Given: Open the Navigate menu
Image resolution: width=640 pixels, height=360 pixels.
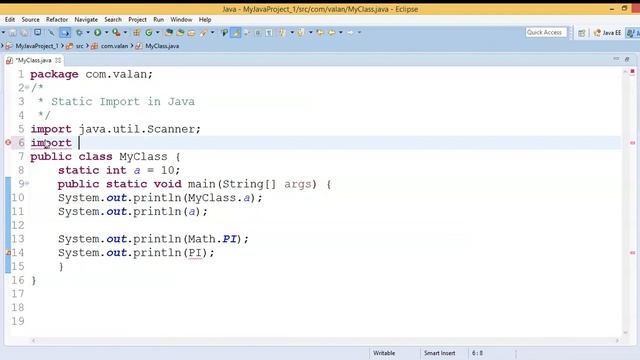Looking at the screenshot, I should point(86,20).
